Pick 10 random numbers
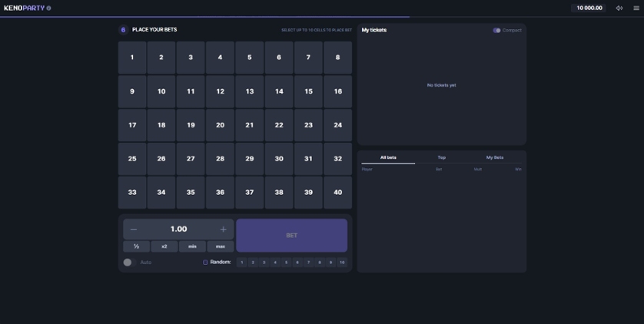644x324 pixels. coord(342,263)
